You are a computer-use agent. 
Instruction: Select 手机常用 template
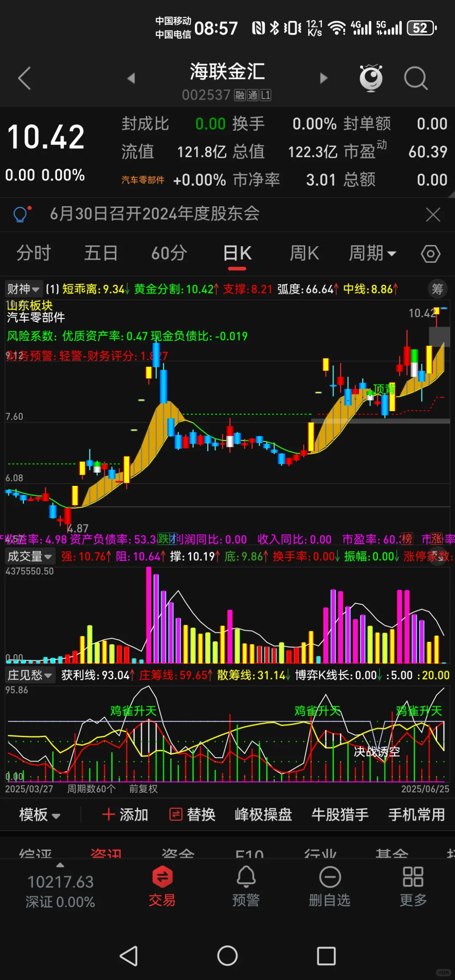tap(417, 814)
